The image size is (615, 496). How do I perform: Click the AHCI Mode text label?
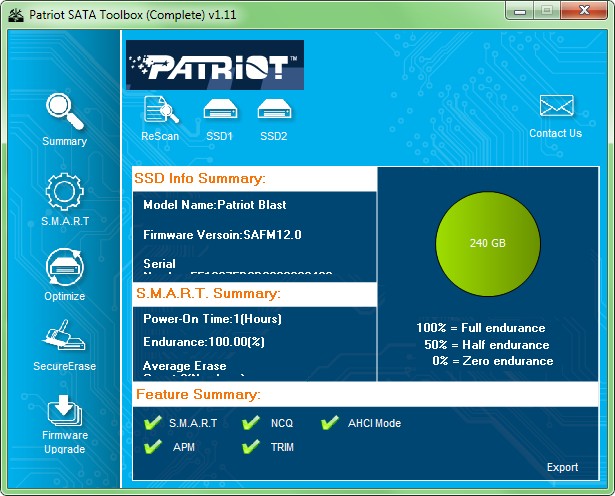375,423
